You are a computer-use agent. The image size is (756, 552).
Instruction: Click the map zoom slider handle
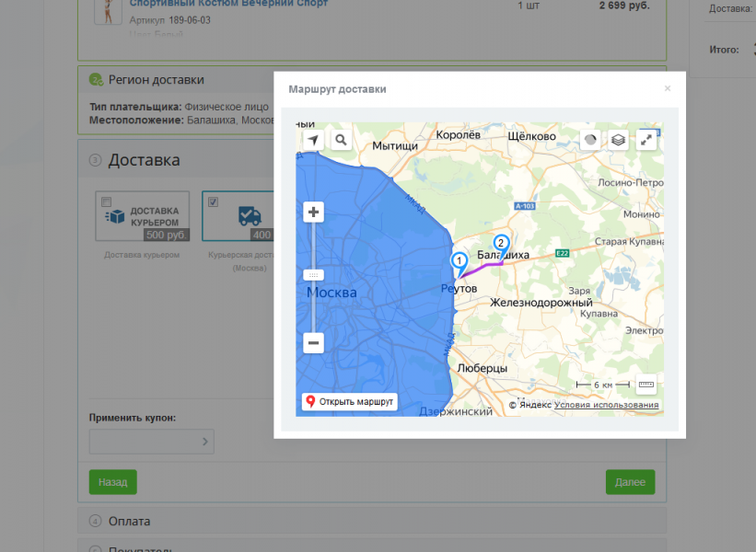(x=313, y=275)
